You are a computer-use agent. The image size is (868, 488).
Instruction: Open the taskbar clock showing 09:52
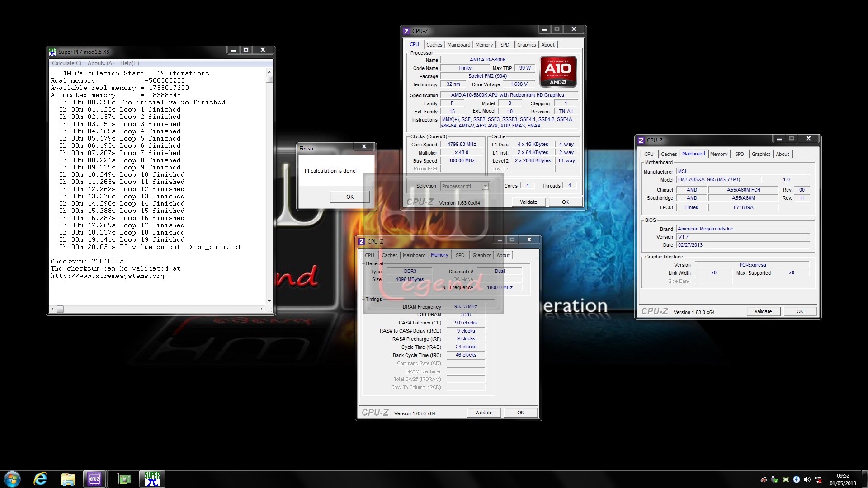pos(843,479)
